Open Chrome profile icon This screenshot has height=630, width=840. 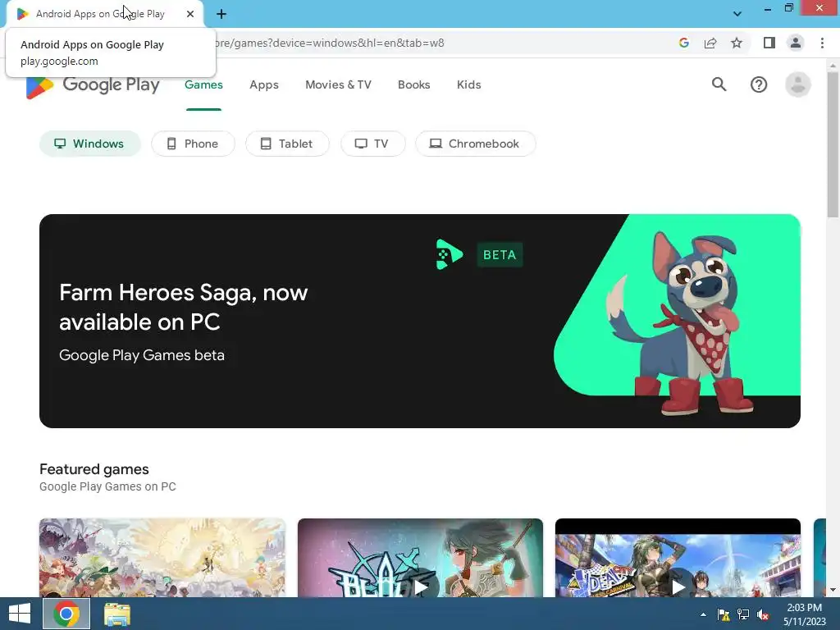[796, 43]
